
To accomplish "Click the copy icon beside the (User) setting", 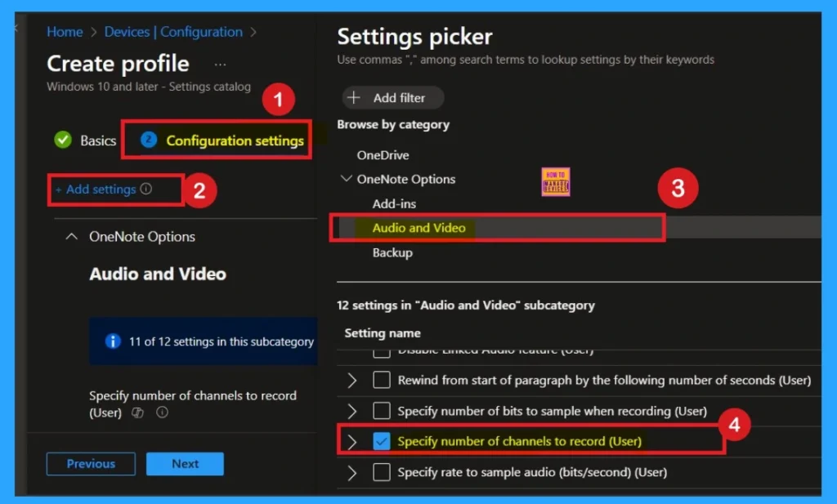I will 137,413.
